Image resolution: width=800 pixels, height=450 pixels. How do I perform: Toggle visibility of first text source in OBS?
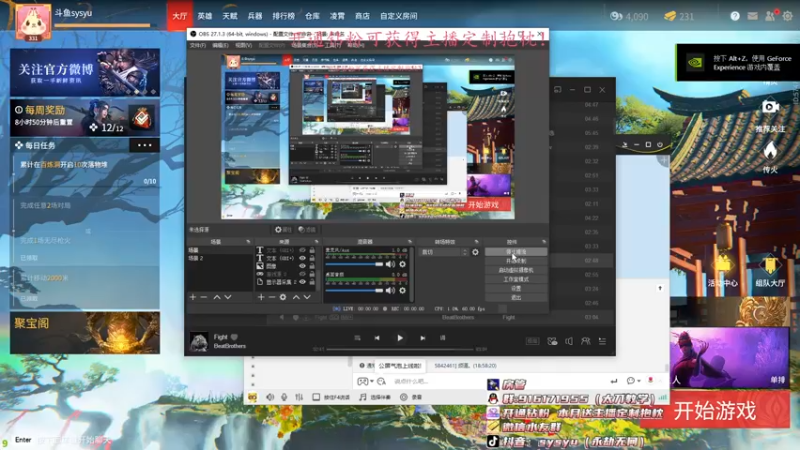click(302, 251)
